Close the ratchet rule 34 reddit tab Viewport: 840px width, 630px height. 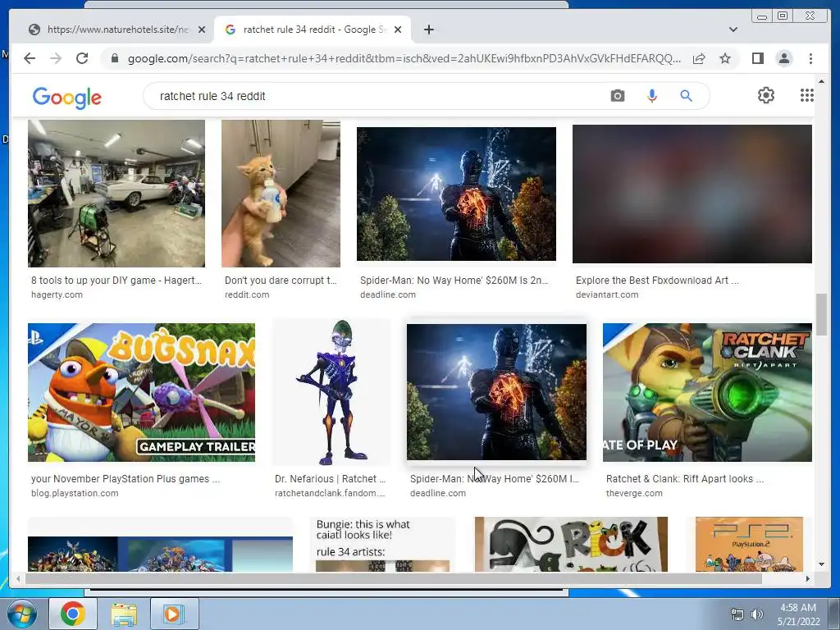point(398,30)
